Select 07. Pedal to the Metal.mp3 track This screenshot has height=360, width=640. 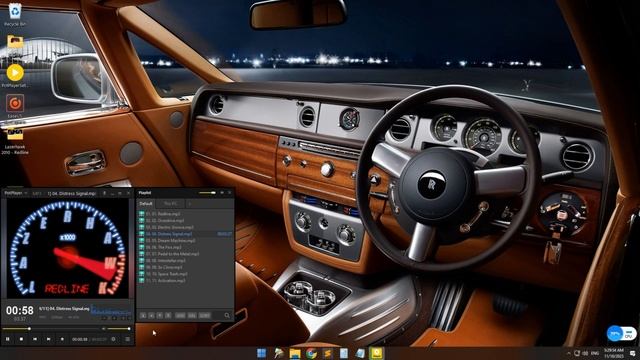pos(186,254)
